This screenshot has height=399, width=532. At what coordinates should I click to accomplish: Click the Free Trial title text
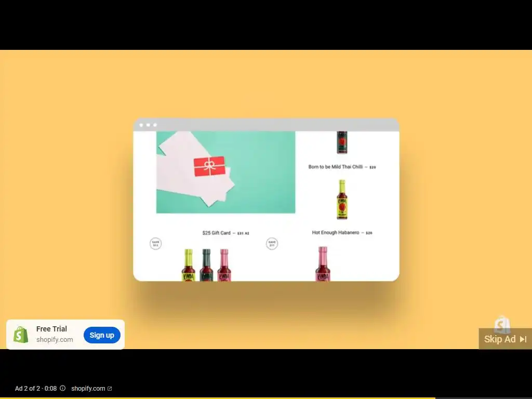tap(51, 329)
